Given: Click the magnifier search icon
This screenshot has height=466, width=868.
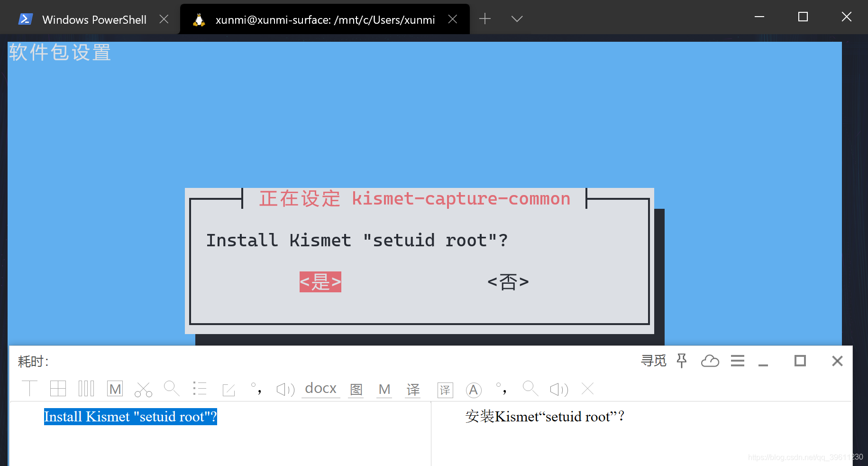Looking at the screenshot, I should point(172,389).
